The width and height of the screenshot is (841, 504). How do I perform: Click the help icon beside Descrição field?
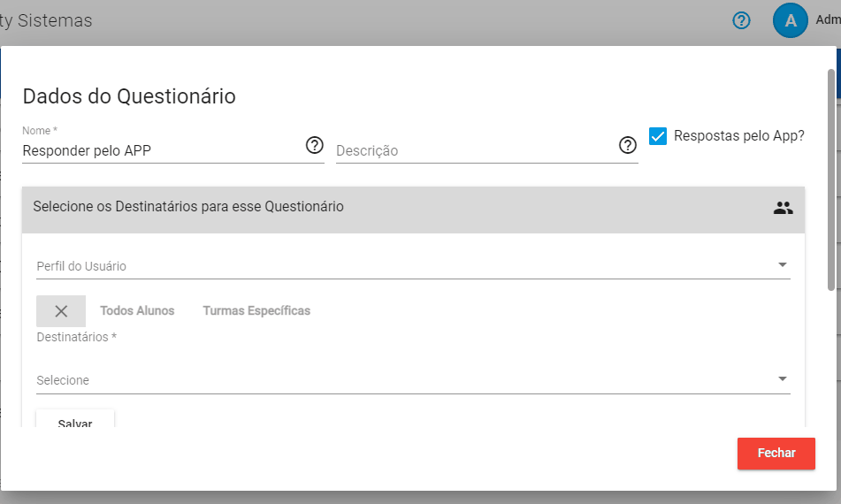click(628, 145)
